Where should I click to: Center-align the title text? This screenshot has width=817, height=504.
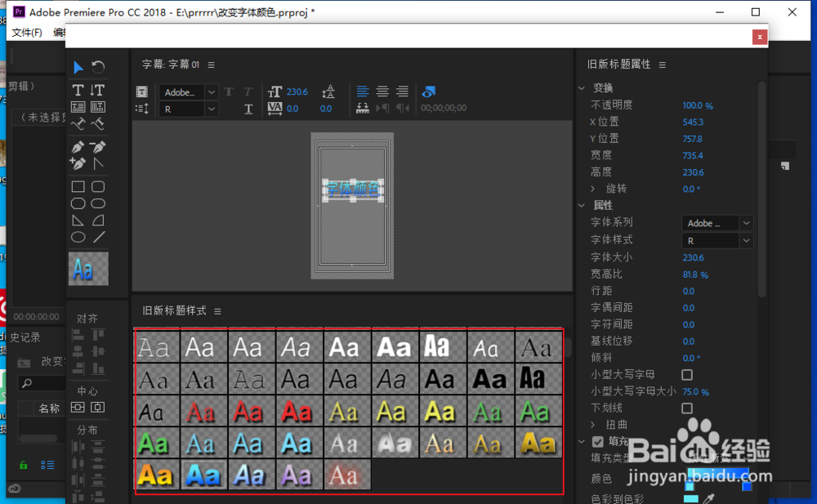pos(382,91)
